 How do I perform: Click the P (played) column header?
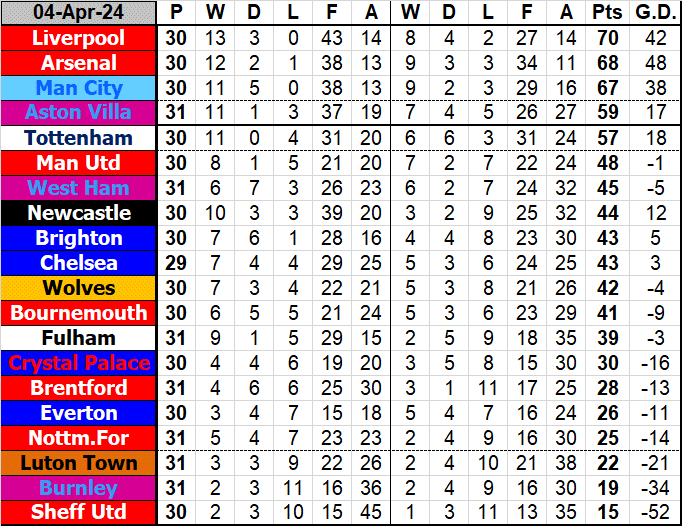pos(176,13)
